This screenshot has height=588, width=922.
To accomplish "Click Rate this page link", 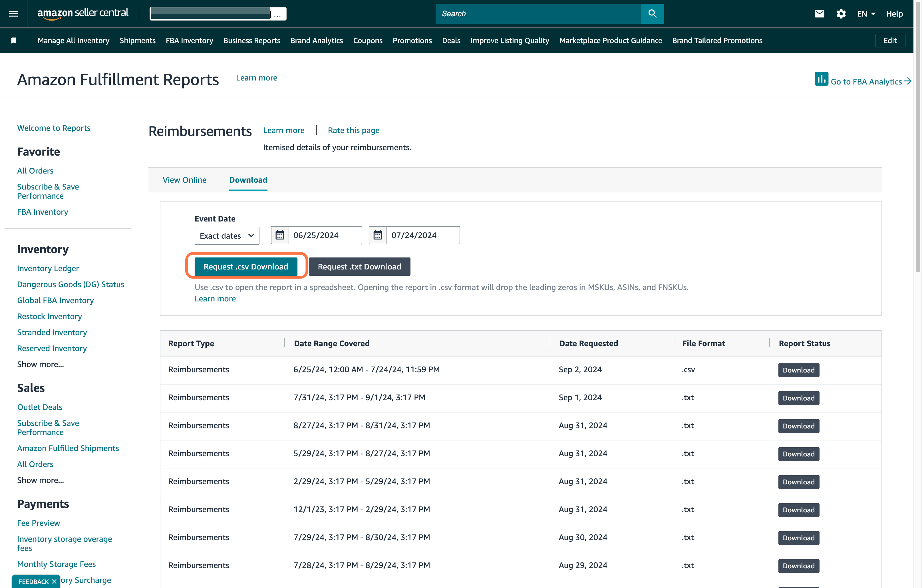I will 353,130.
